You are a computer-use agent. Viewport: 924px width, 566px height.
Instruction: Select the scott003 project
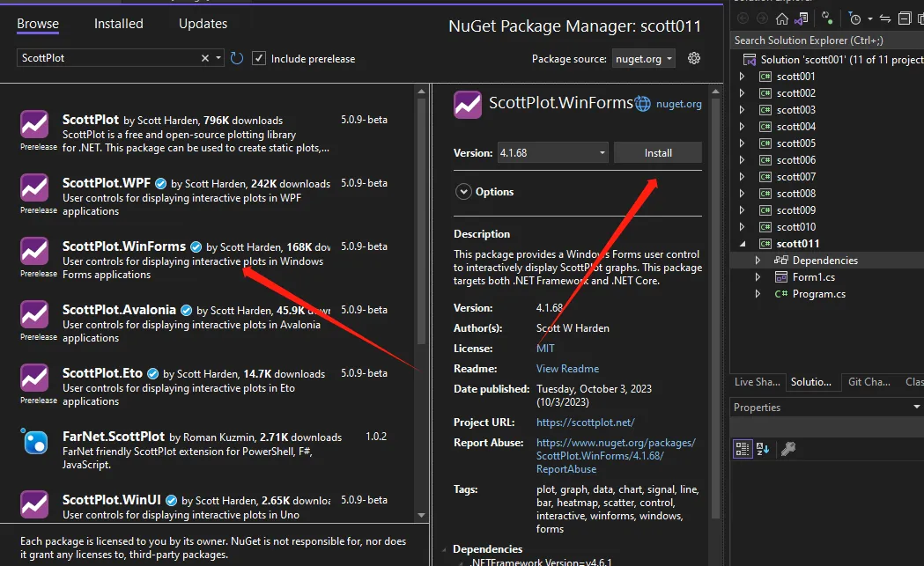[x=795, y=110]
